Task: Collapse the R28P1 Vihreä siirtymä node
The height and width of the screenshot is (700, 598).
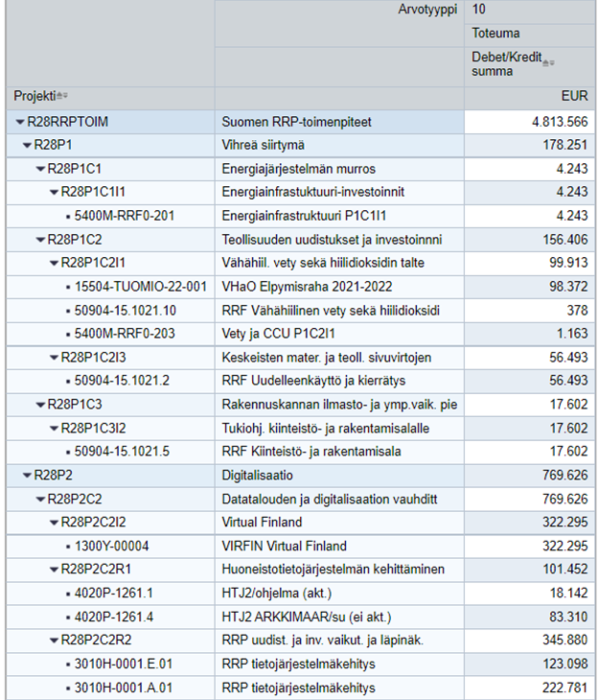Action: (x=27, y=146)
